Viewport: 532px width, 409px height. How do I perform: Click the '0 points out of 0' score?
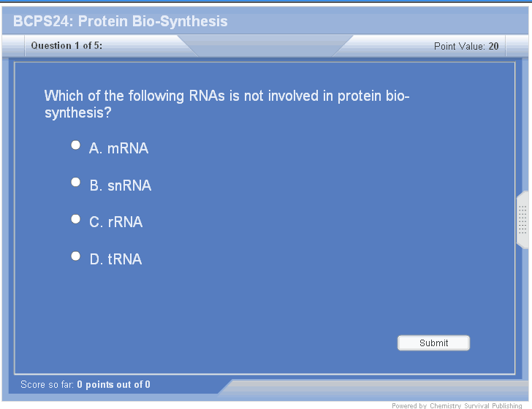(x=114, y=384)
